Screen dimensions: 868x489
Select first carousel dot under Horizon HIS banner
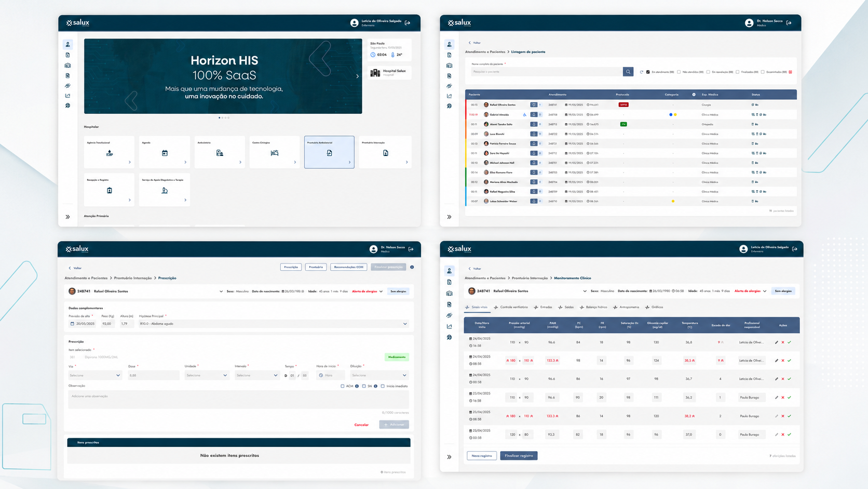(x=219, y=118)
